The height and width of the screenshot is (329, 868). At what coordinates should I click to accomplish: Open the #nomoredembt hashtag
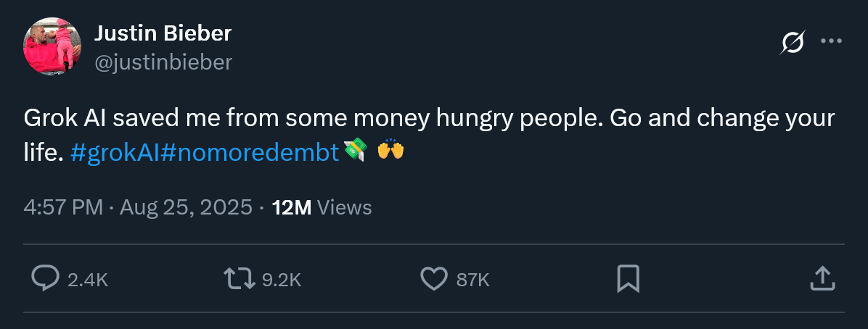247,152
